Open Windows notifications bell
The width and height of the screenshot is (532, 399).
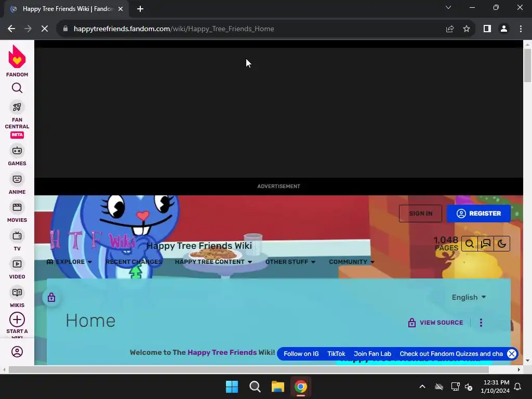click(518, 387)
